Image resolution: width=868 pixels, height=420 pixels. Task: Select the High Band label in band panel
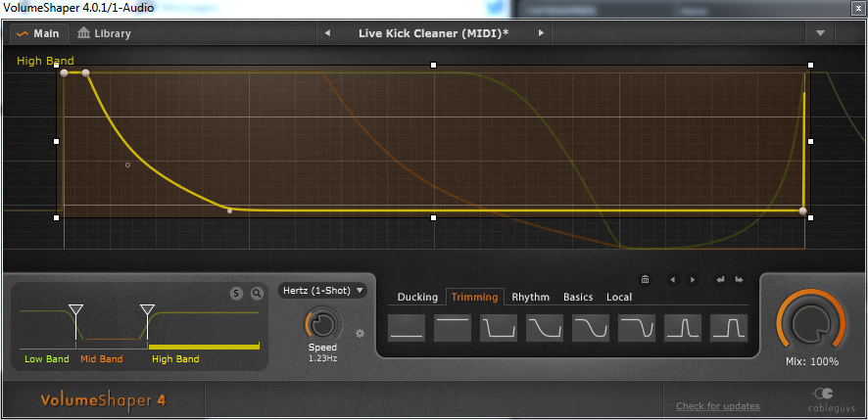(x=175, y=359)
